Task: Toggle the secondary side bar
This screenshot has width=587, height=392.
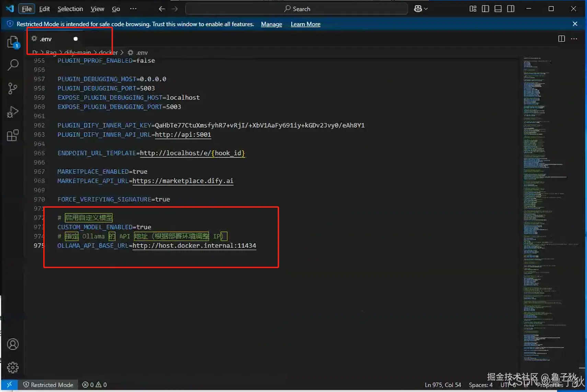Action: click(x=511, y=9)
